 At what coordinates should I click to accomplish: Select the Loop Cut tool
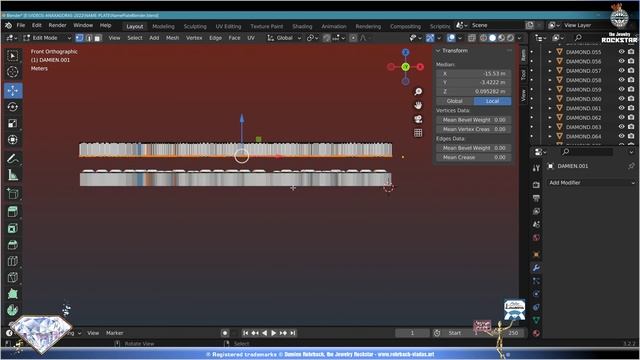click(x=13, y=261)
